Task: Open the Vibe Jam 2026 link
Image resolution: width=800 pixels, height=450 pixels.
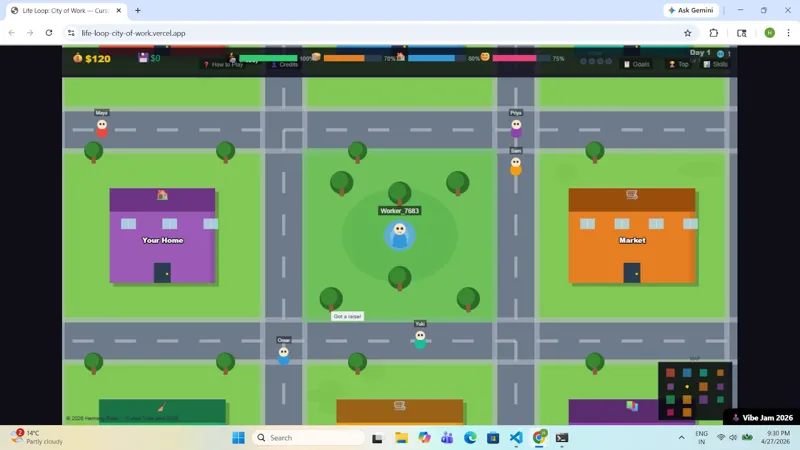Action: pyautogui.click(x=762, y=417)
